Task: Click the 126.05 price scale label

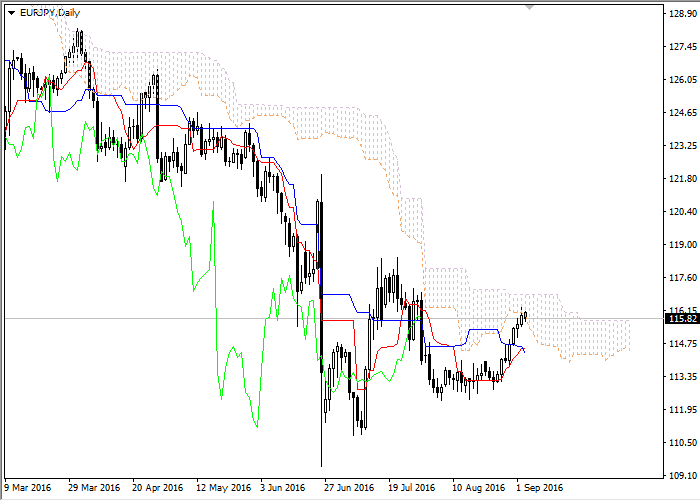Action: 683,80
